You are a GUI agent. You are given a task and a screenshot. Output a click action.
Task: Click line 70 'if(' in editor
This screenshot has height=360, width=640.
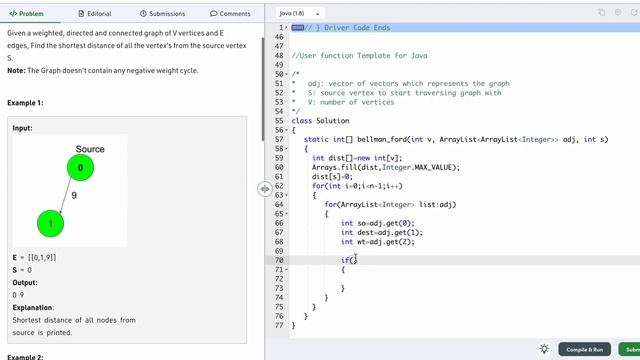(x=349, y=260)
